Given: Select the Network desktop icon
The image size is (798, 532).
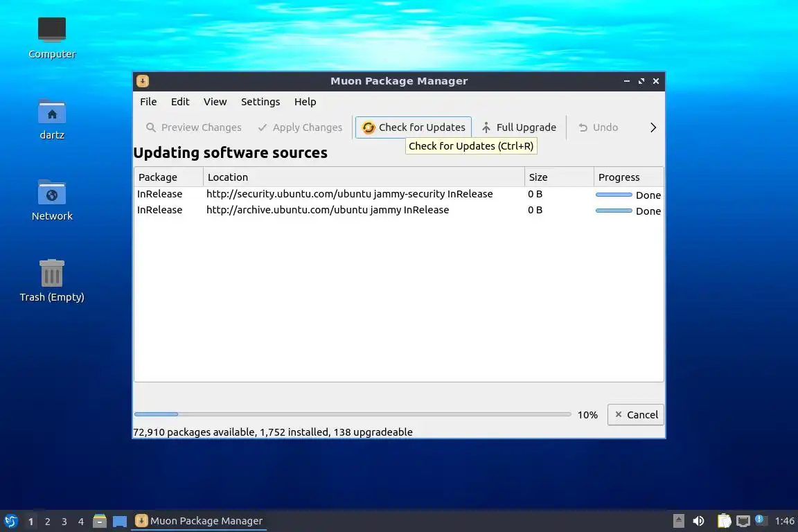Looking at the screenshot, I should pos(52,201).
